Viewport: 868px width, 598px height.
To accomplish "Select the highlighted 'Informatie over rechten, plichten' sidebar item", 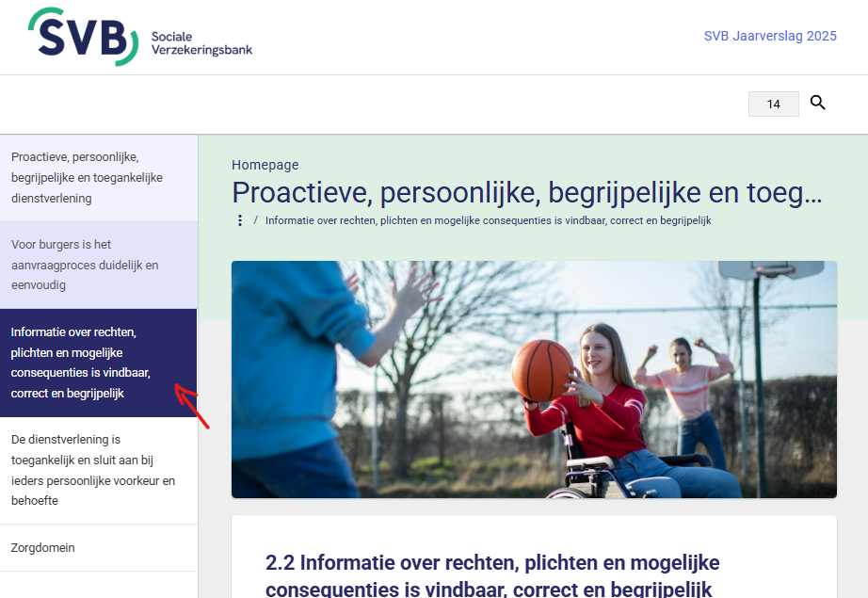I will pyautogui.click(x=99, y=363).
